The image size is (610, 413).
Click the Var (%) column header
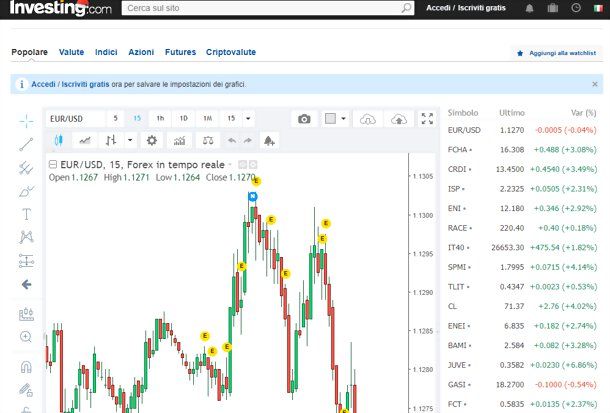pyautogui.click(x=583, y=113)
